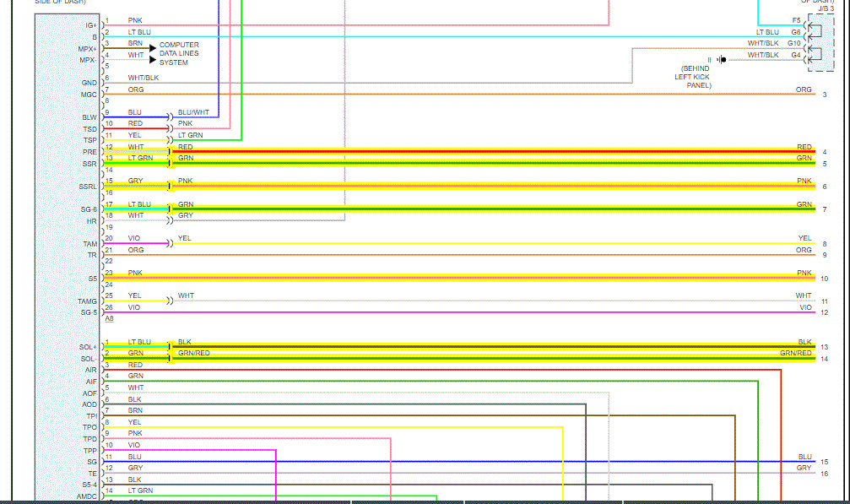This screenshot has width=850, height=504.
Task: Click reference number 15 at BLU wire end
Action: pyautogui.click(x=825, y=463)
